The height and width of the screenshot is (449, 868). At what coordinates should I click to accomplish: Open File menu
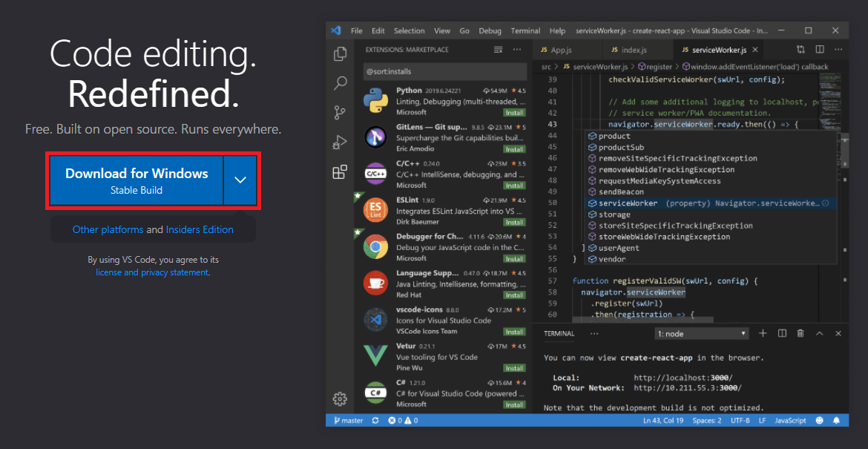point(357,31)
